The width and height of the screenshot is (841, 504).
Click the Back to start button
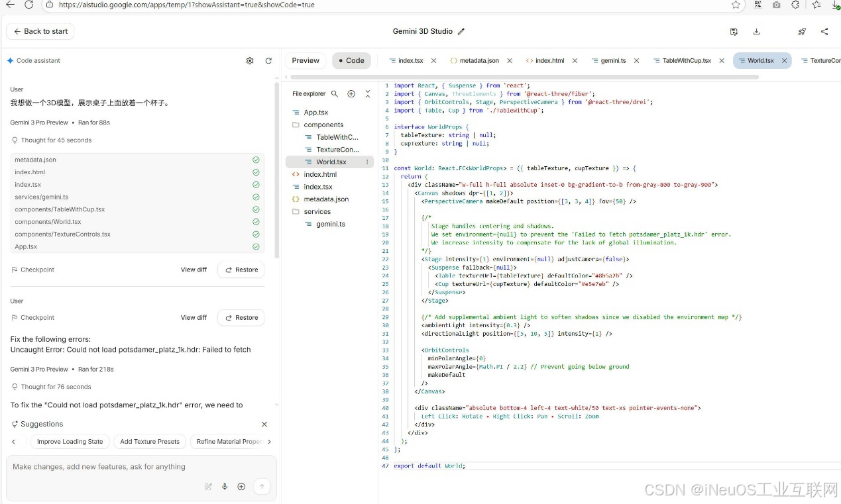(x=40, y=31)
